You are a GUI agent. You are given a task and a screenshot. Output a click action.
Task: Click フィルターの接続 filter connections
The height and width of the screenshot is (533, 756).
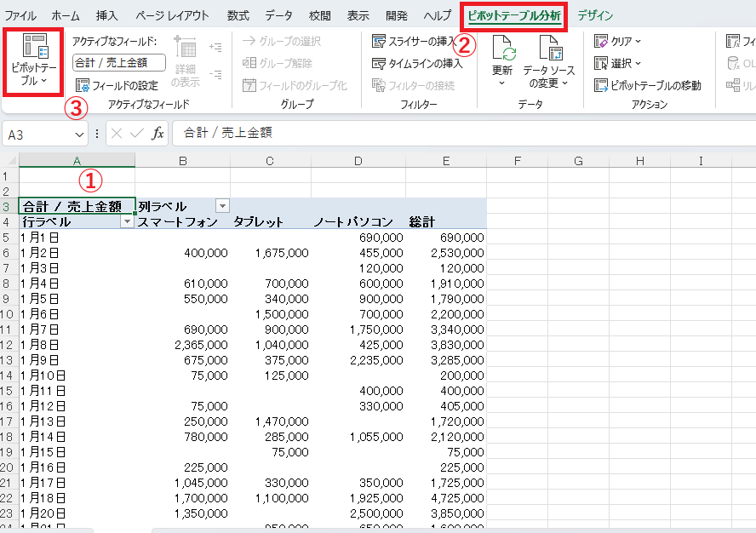pyautogui.click(x=413, y=85)
